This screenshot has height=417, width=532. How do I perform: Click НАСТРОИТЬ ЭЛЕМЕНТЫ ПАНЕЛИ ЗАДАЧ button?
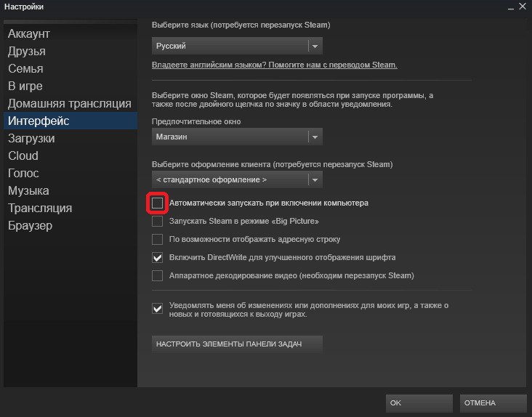pyautogui.click(x=237, y=344)
